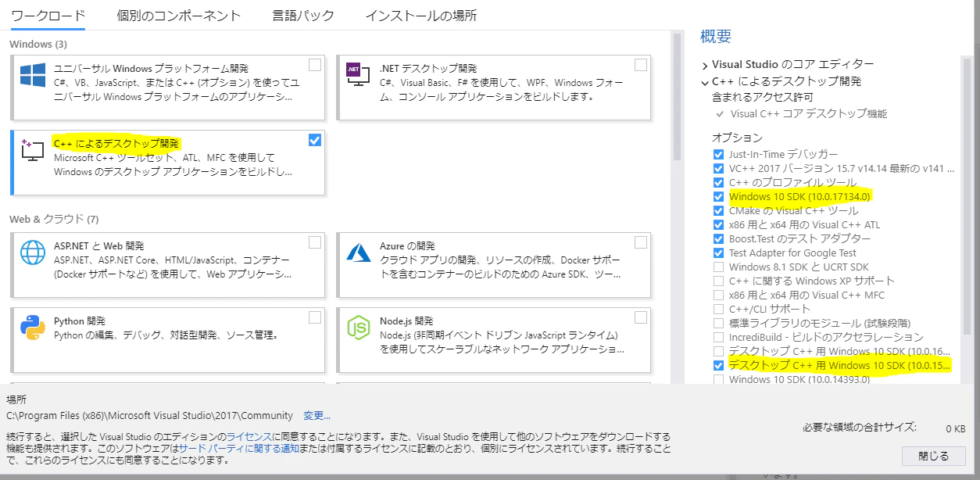This screenshot has height=480, width=980.
Task: Uncheck Test Adapter for Google Test
Action: tap(718, 253)
